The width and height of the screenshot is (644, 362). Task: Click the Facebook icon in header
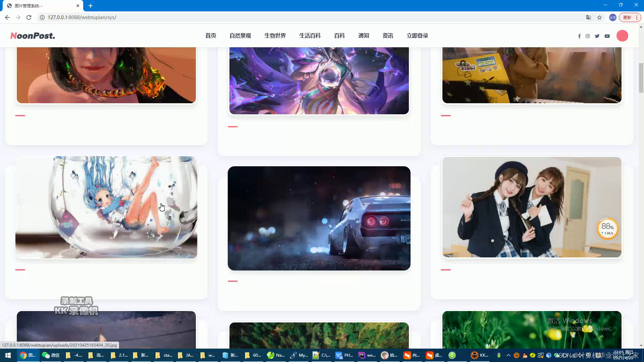579,36
